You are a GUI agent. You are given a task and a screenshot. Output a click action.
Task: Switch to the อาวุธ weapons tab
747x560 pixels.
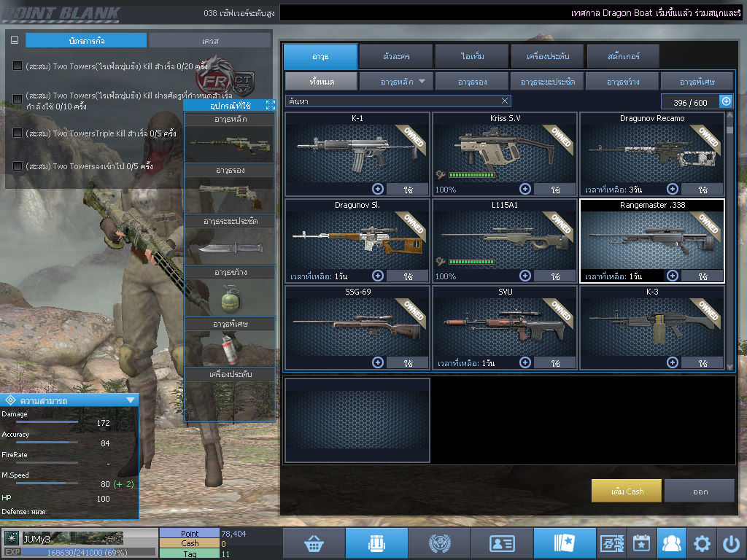click(320, 57)
